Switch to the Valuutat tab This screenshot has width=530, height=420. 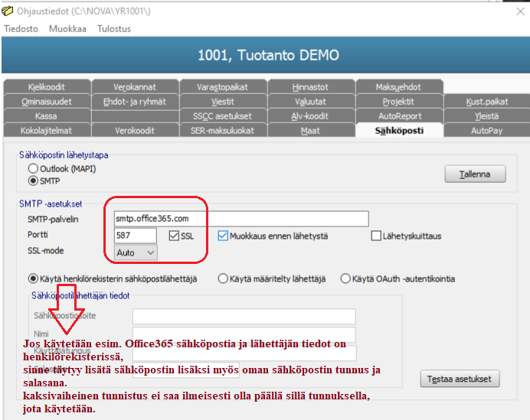311,102
